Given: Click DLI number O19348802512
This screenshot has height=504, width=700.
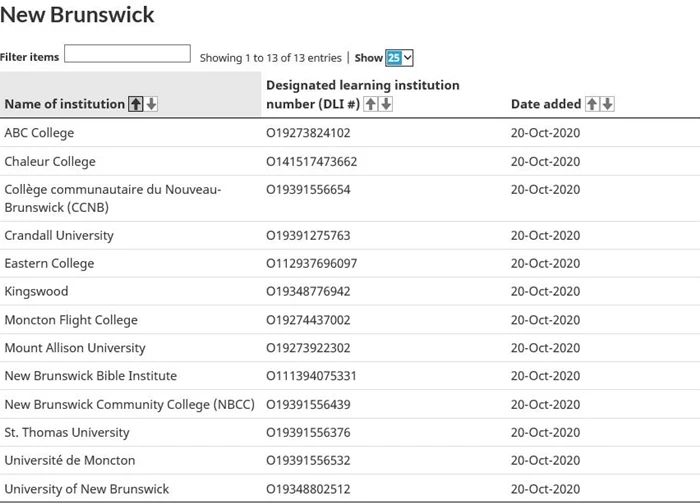Looking at the screenshot, I should pos(308,489).
